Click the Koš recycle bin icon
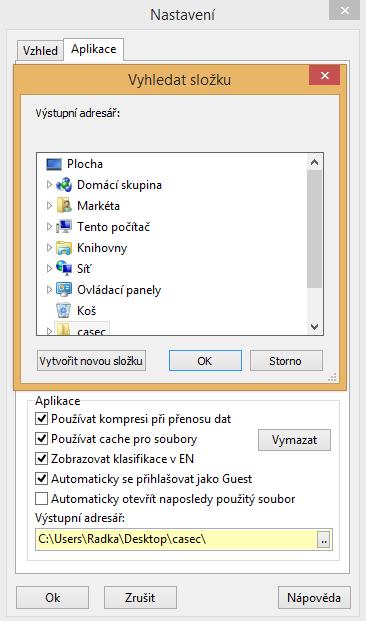 [63, 310]
